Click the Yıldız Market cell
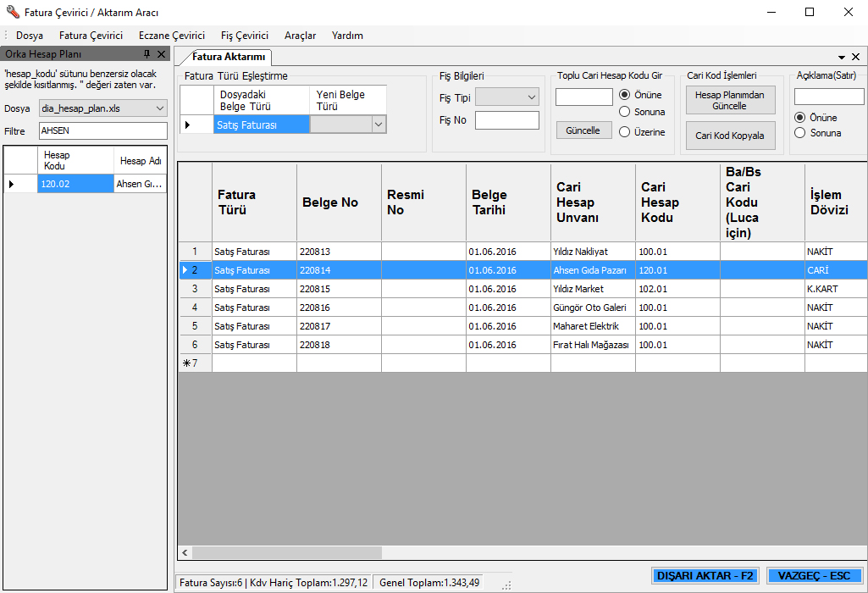This screenshot has width=868, height=593. (x=593, y=289)
